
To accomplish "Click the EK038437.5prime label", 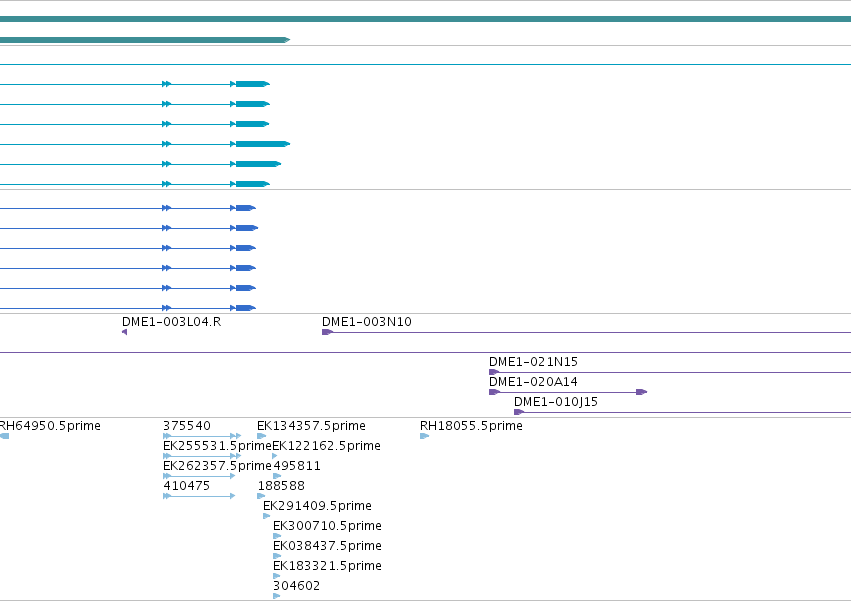I will click(328, 546).
